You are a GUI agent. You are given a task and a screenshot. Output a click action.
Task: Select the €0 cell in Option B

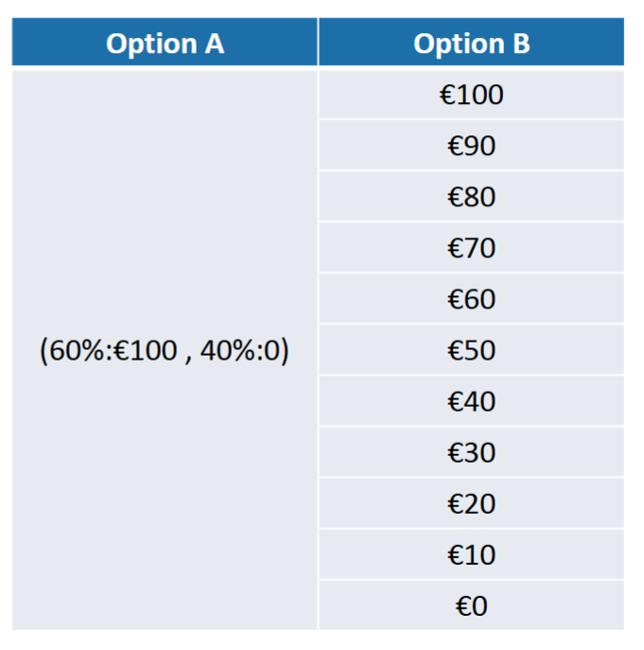pyautogui.click(x=471, y=606)
